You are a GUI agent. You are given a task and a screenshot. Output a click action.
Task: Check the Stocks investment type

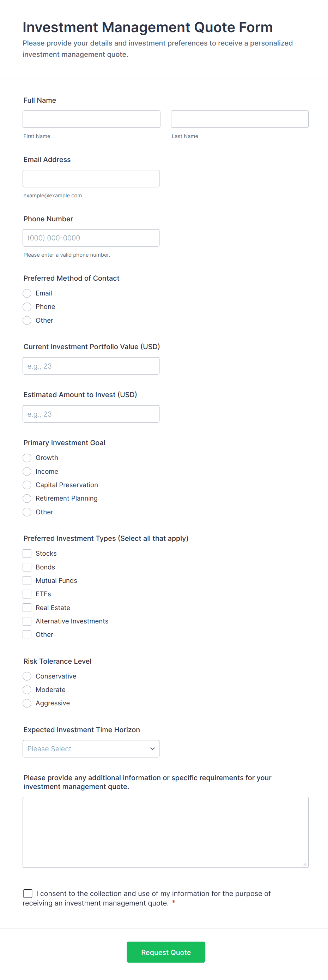(27, 554)
